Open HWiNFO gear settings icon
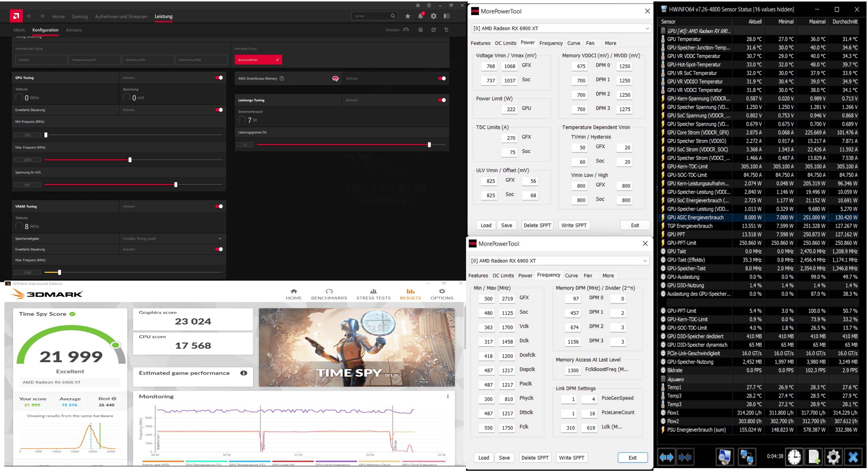The height and width of the screenshot is (471, 868). coord(833,457)
